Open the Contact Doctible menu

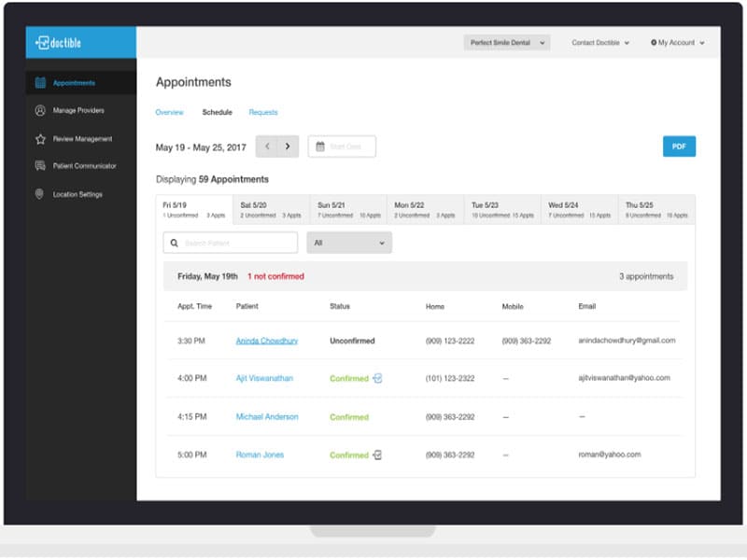(600, 42)
